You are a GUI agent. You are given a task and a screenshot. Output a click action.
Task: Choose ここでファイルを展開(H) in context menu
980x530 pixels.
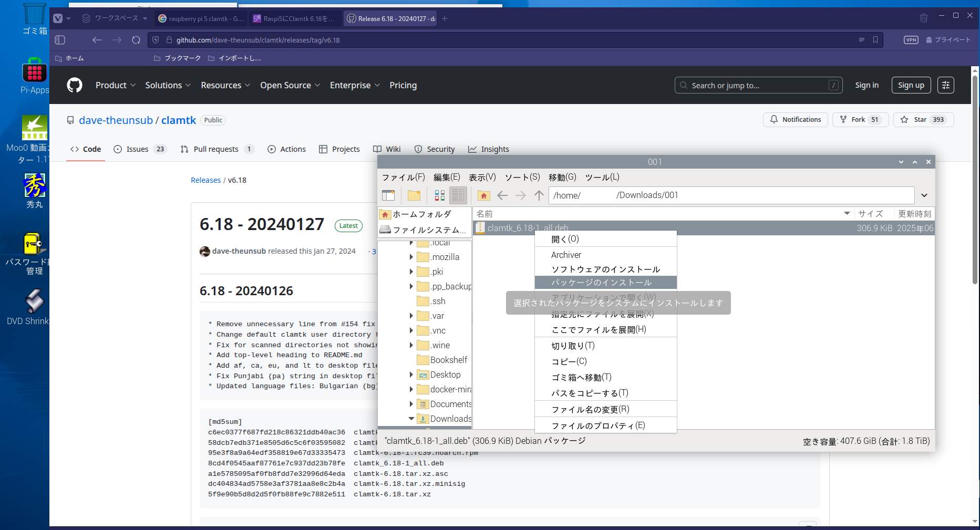click(605, 329)
